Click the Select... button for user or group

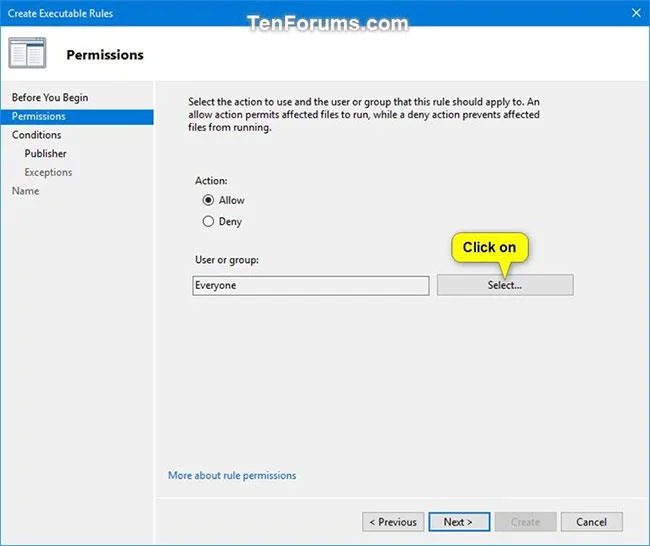(x=505, y=285)
